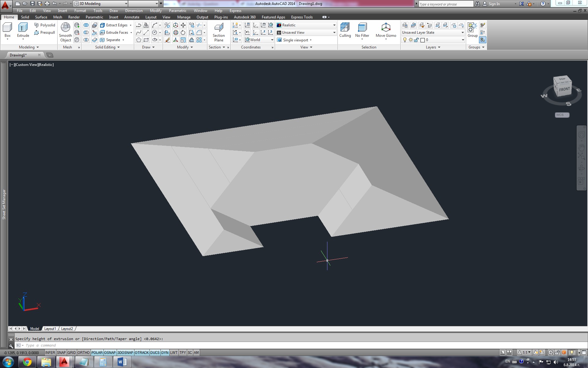Screen dimensions: 588x368
Task: Expand the Modeling panel
Action: pos(29,47)
